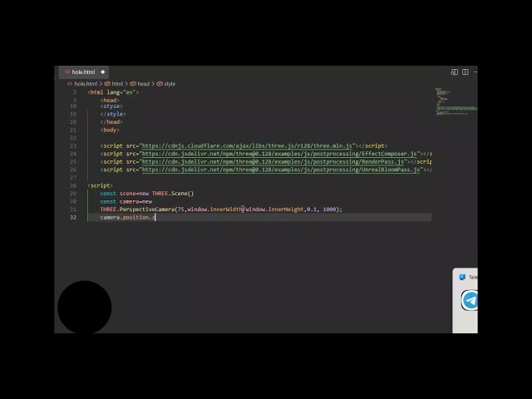Click 'window.innerHeight' in the camera arguments

(x=274, y=209)
